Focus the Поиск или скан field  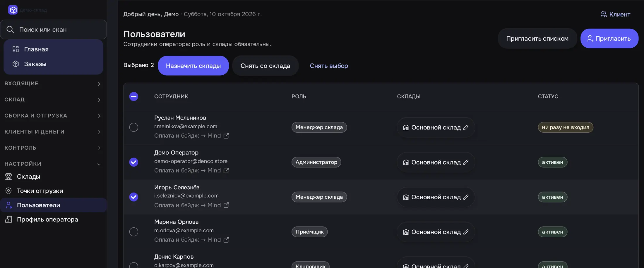tap(54, 30)
